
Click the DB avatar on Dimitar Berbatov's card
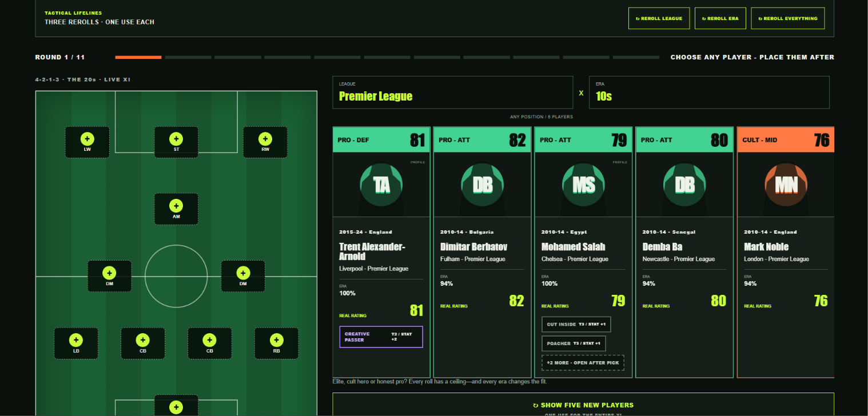pyautogui.click(x=483, y=185)
